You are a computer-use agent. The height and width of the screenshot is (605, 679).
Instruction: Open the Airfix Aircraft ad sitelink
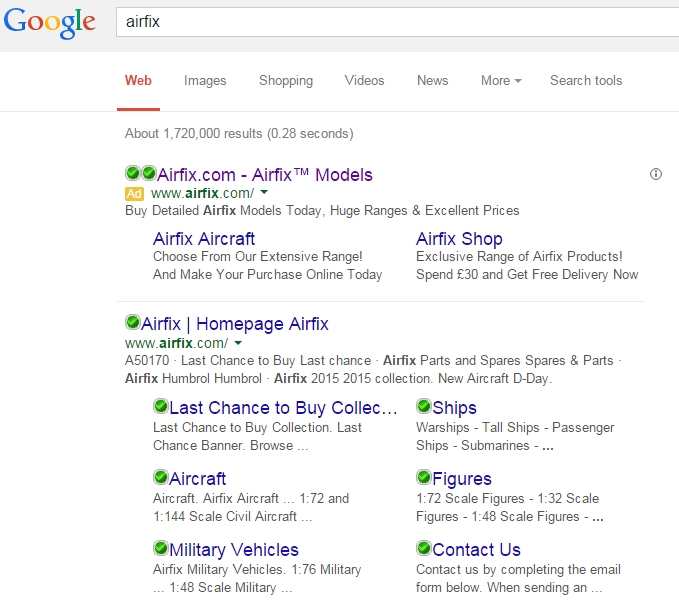pos(204,239)
